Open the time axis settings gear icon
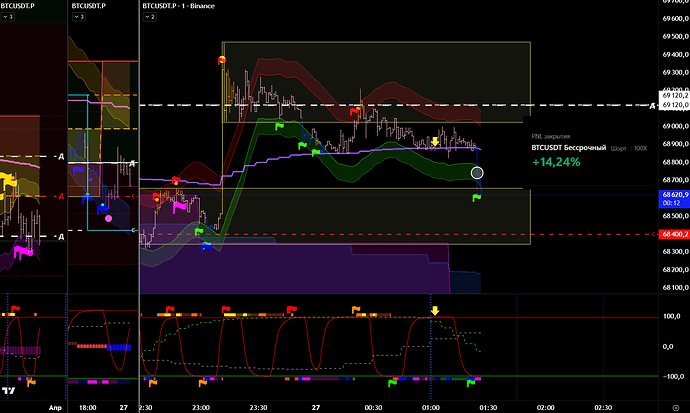 [675, 407]
